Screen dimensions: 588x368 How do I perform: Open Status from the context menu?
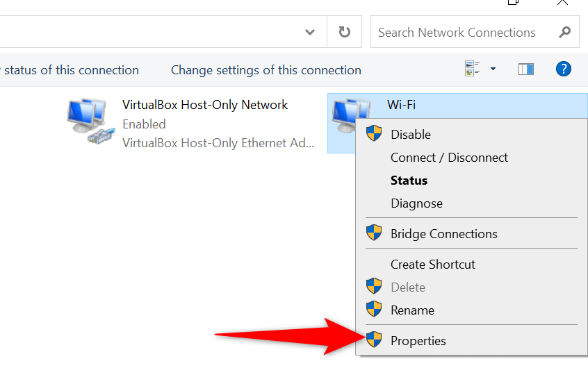[409, 181]
